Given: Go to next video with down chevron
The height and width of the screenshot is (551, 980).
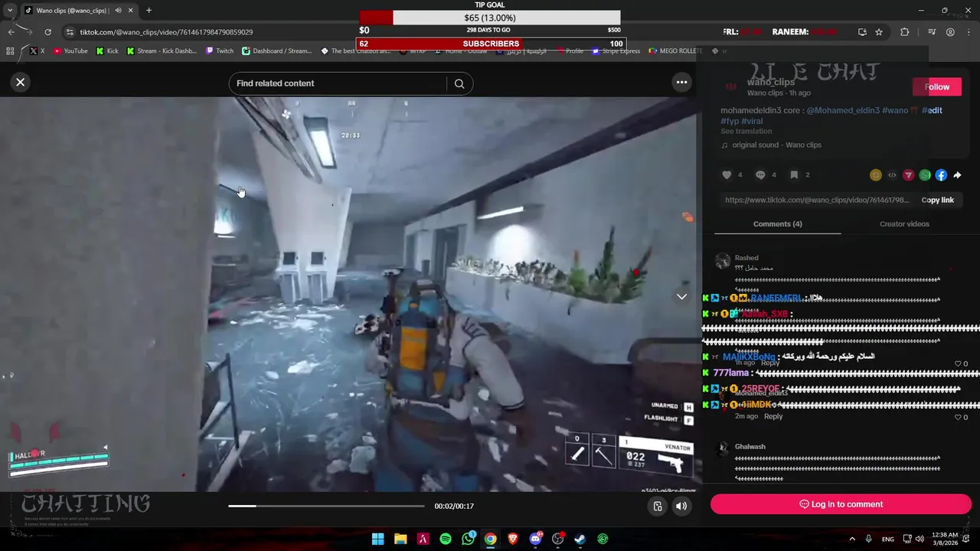Looking at the screenshot, I should 681,297.
